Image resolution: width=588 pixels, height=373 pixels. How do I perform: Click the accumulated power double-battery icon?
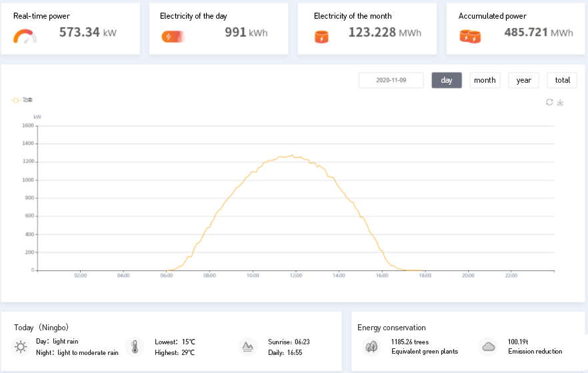click(x=469, y=37)
